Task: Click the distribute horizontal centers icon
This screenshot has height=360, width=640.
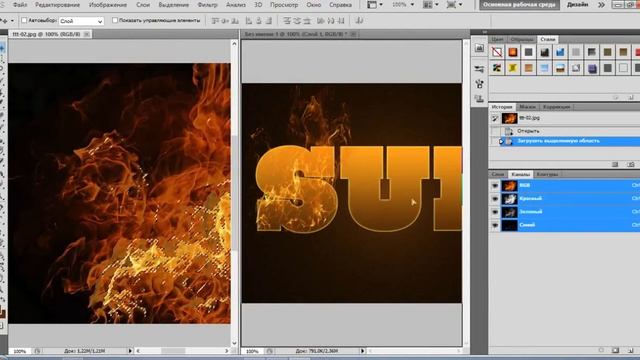Action: [x=331, y=21]
